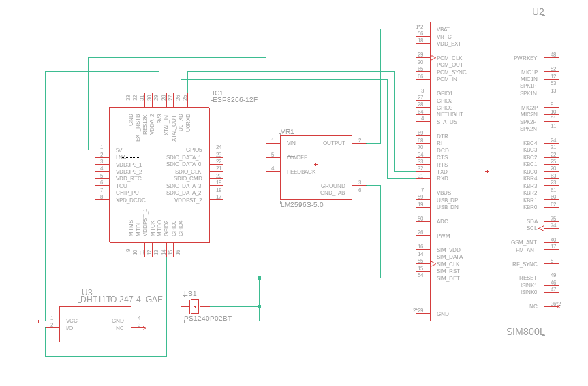588x386 pixels.
Task: Select the GND_TAB pin on the regulator
Action: coord(332,193)
